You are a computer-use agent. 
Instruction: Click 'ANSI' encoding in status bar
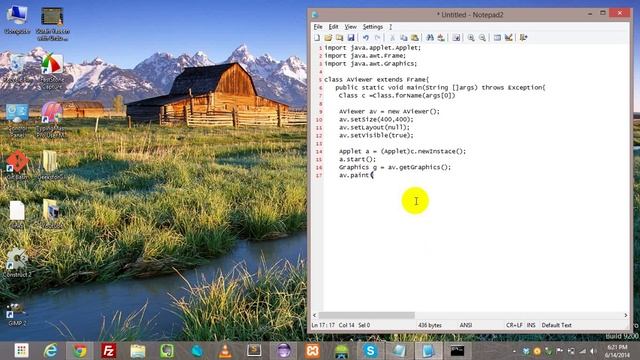tap(466, 325)
